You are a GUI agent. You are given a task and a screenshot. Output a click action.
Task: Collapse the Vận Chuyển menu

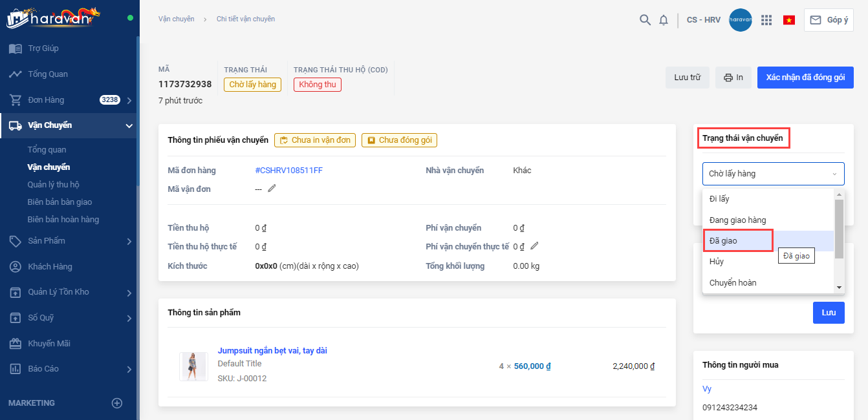click(129, 126)
